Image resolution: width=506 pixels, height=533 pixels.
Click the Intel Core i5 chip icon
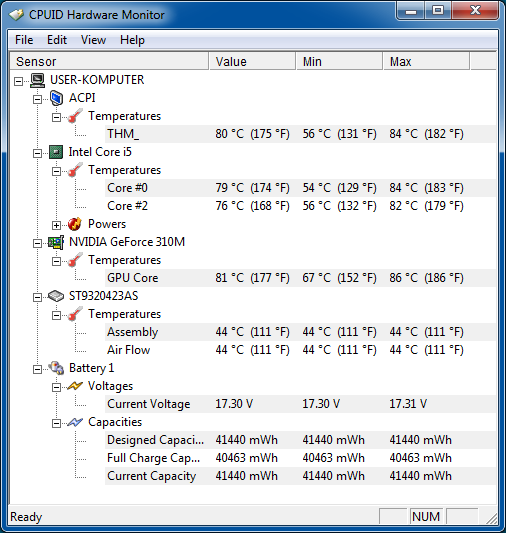(56, 152)
